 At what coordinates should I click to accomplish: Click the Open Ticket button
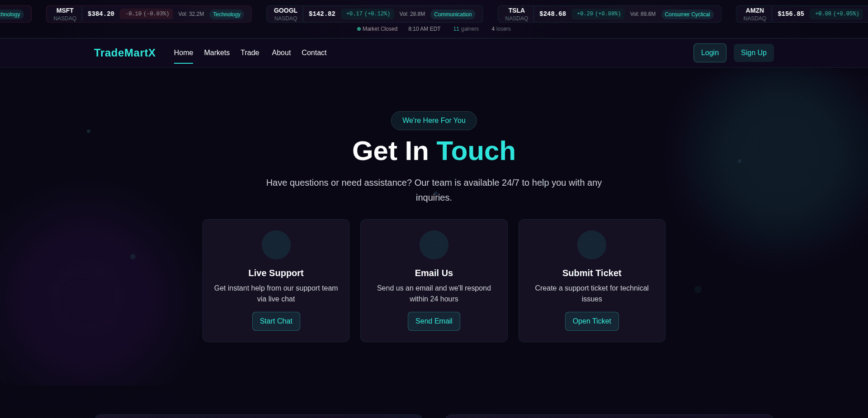point(592,321)
